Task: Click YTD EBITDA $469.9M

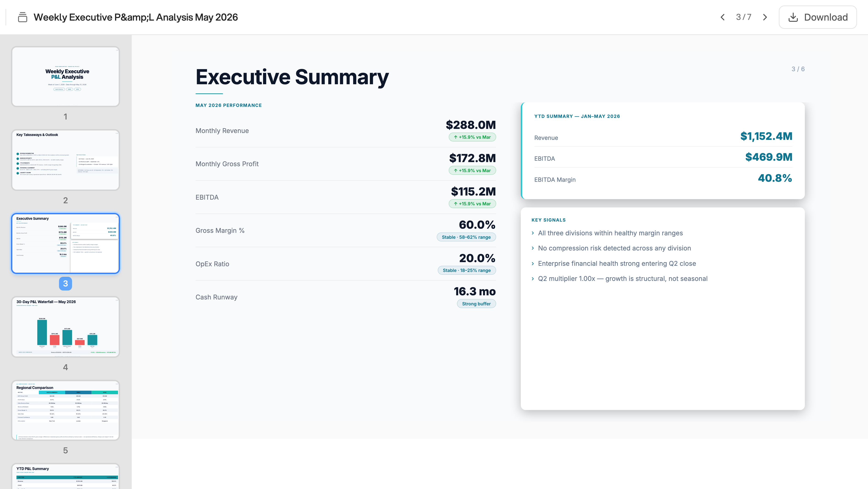Action: [769, 157]
